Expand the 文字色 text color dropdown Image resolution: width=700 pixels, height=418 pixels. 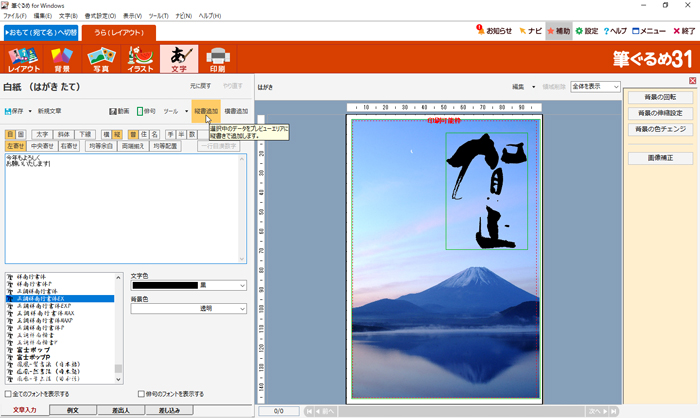click(244, 285)
